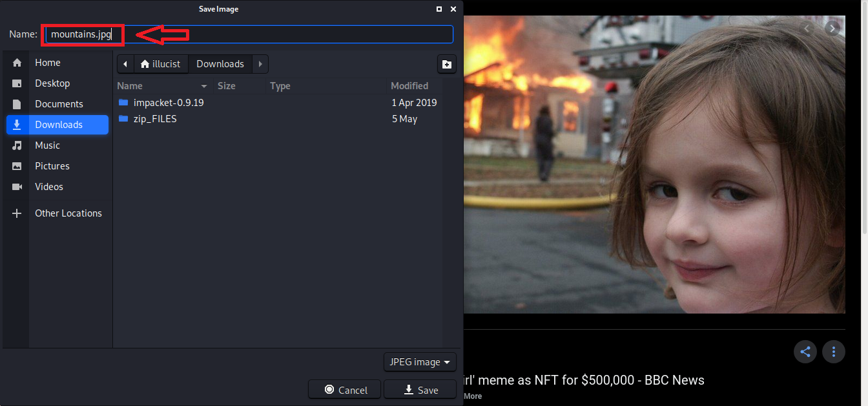This screenshot has height=406, width=868.
Task: Maximize the Save Image dialog
Action: (x=439, y=9)
